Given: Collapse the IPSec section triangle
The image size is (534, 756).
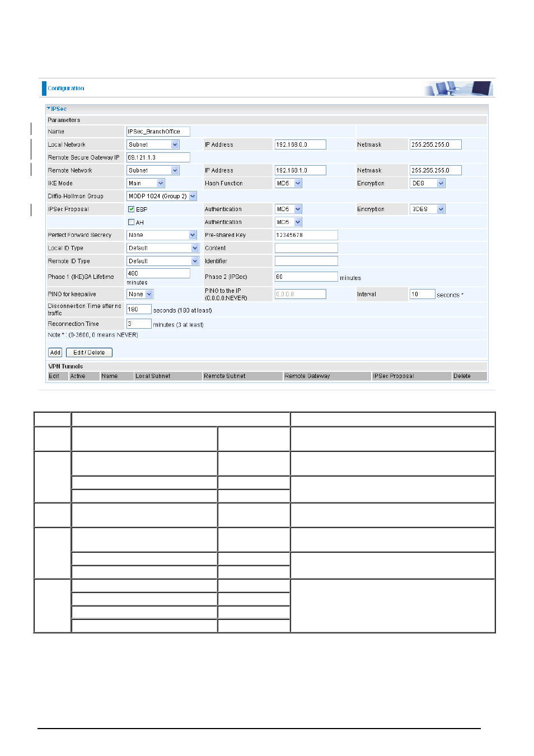Looking at the screenshot, I should click(49, 109).
